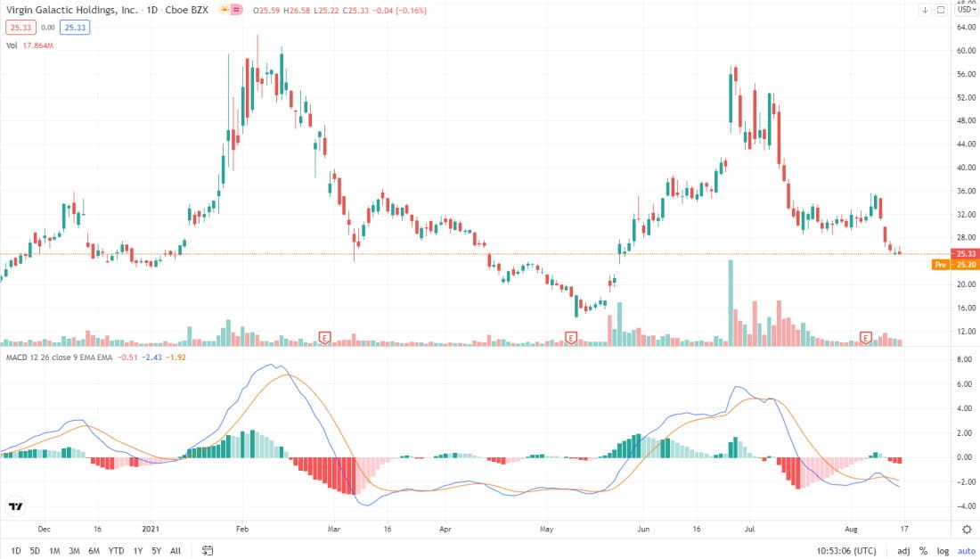Image resolution: width=980 pixels, height=559 pixels.
Task: Click the earnings E marker near March
Action: click(x=324, y=338)
